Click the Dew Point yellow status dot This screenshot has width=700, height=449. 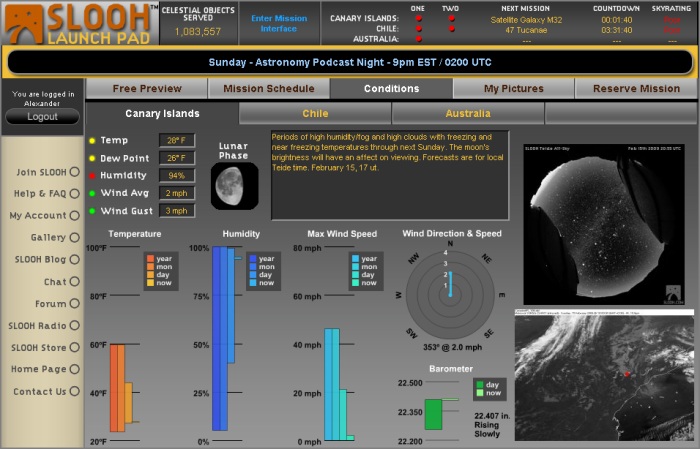click(x=92, y=158)
